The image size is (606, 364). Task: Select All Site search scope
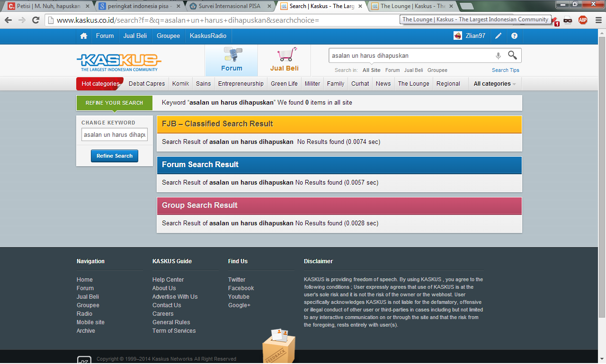pyautogui.click(x=372, y=70)
